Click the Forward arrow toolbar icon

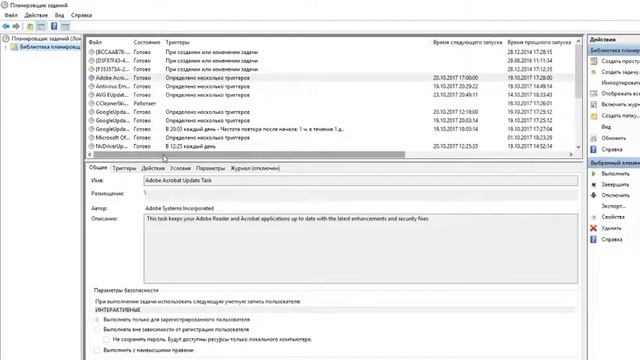click(16, 27)
